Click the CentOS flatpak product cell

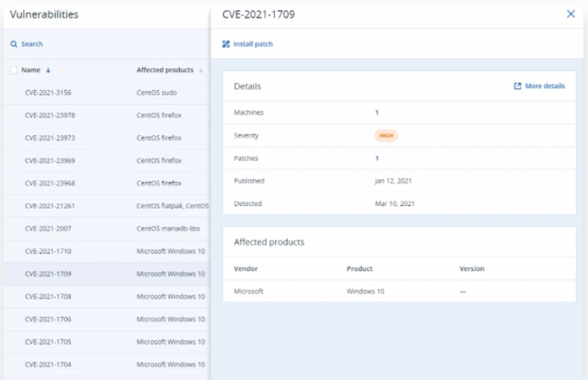click(172, 206)
